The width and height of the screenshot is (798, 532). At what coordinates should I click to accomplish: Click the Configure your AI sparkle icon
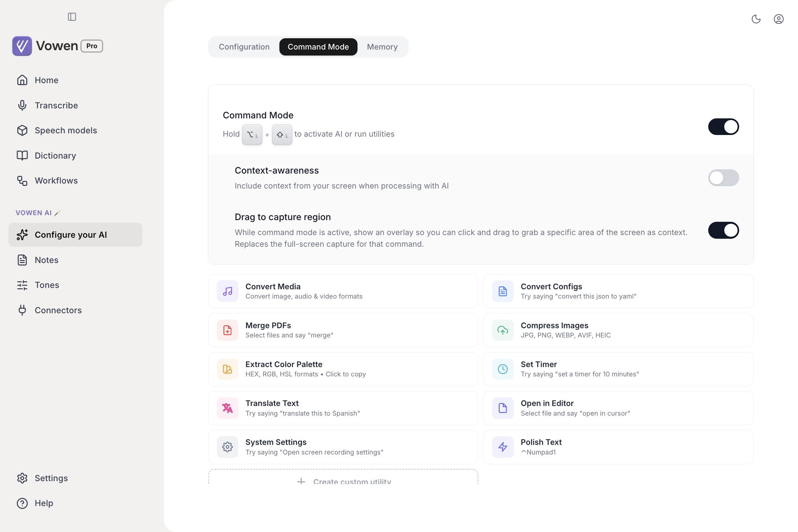point(22,235)
